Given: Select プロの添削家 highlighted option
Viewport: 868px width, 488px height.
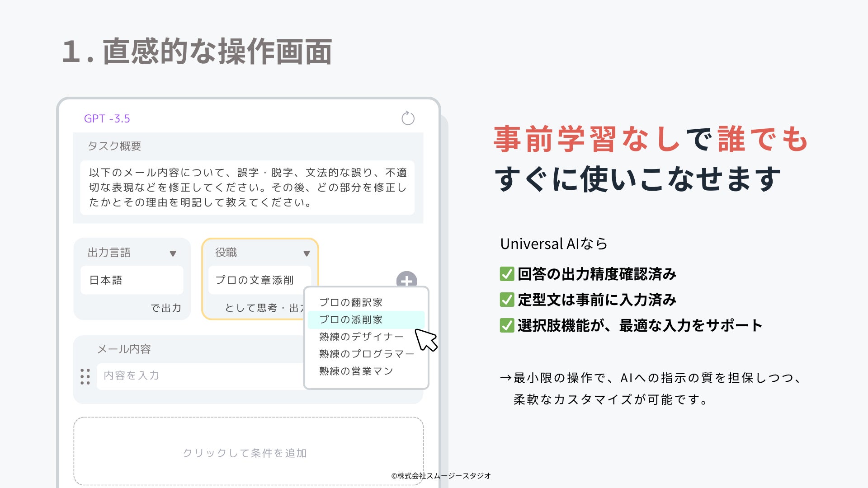Looking at the screenshot, I should (x=351, y=319).
